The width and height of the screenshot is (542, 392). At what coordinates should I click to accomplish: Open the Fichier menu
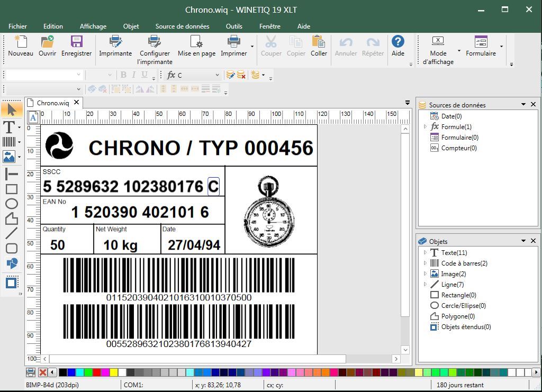click(x=17, y=26)
